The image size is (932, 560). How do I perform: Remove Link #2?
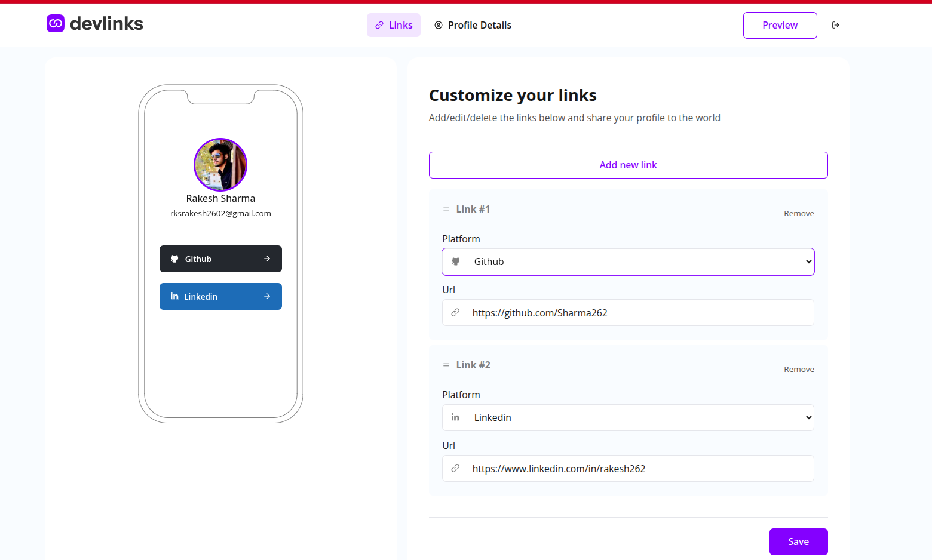[x=799, y=369]
